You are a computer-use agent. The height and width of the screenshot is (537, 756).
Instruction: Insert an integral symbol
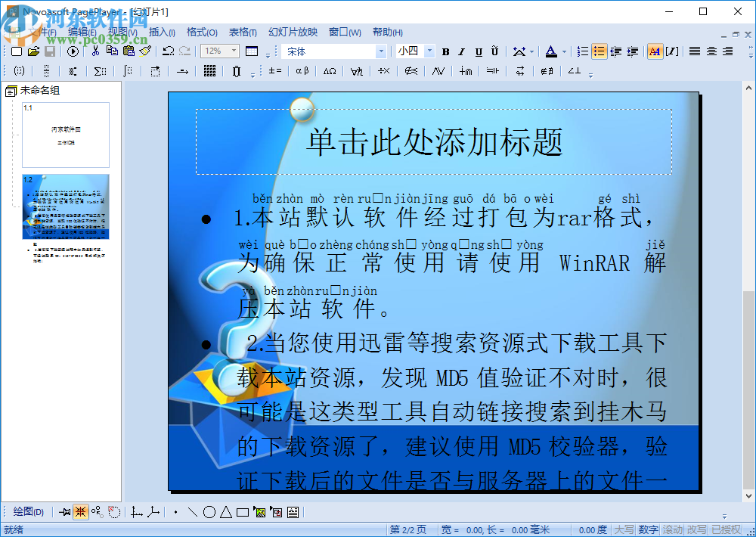[x=128, y=70]
